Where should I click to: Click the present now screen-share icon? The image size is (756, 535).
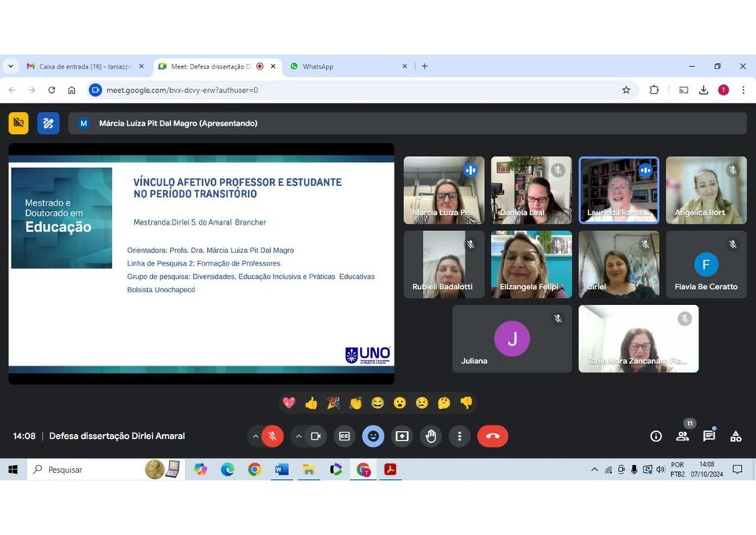tap(402, 436)
